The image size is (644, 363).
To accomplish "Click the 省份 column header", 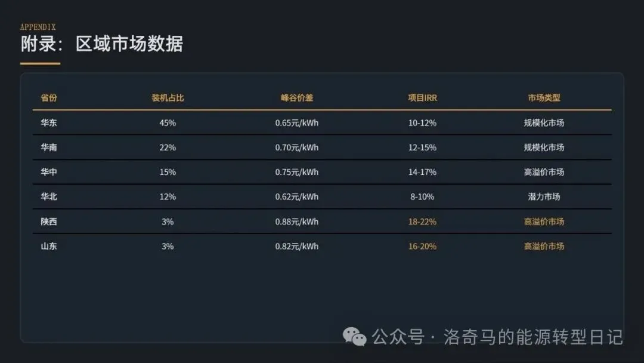I will (x=49, y=98).
